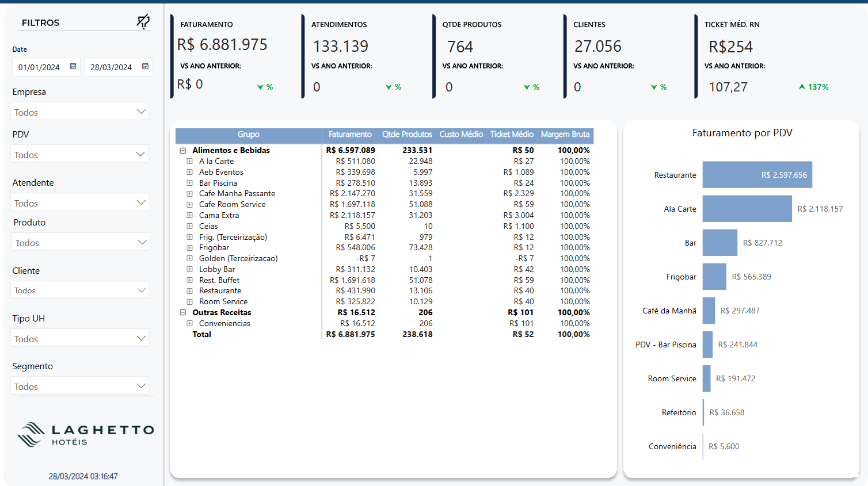868x486 pixels.
Task: Expand the Aeb Eventos row
Action: click(189, 172)
